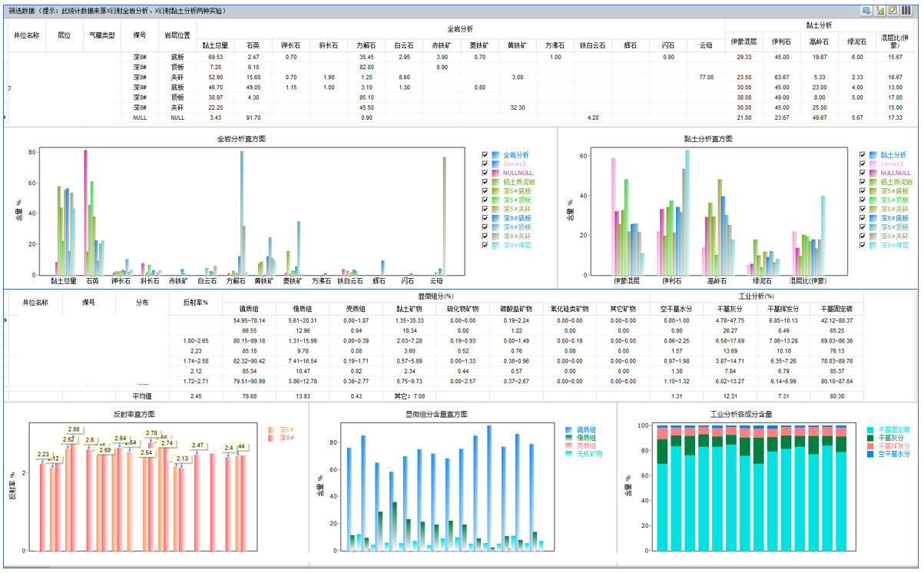Viewport: 924px width, 573px height.
Task: Toggle NULLNULL checkbox in clay chart legend
Action: pos(863,173)
